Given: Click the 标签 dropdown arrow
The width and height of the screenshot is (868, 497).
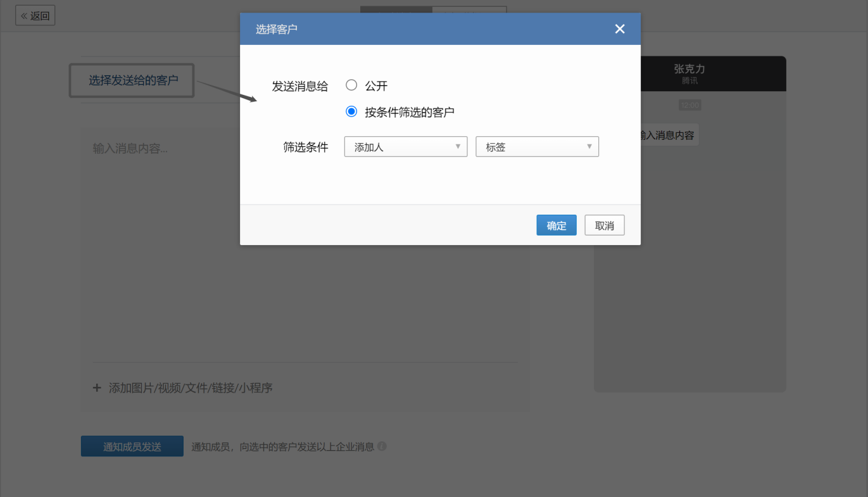Looking at the screenshot, I should (x=590, y=146).
